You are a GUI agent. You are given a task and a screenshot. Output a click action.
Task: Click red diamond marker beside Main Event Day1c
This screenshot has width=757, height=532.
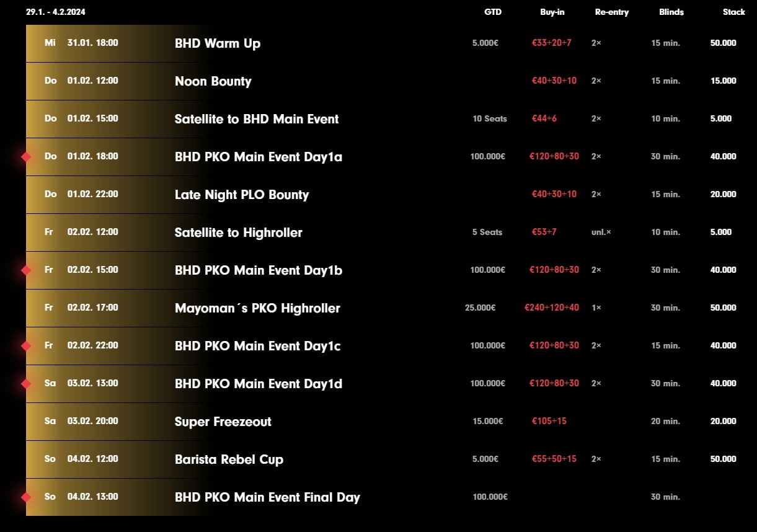[x=26, y=346]
